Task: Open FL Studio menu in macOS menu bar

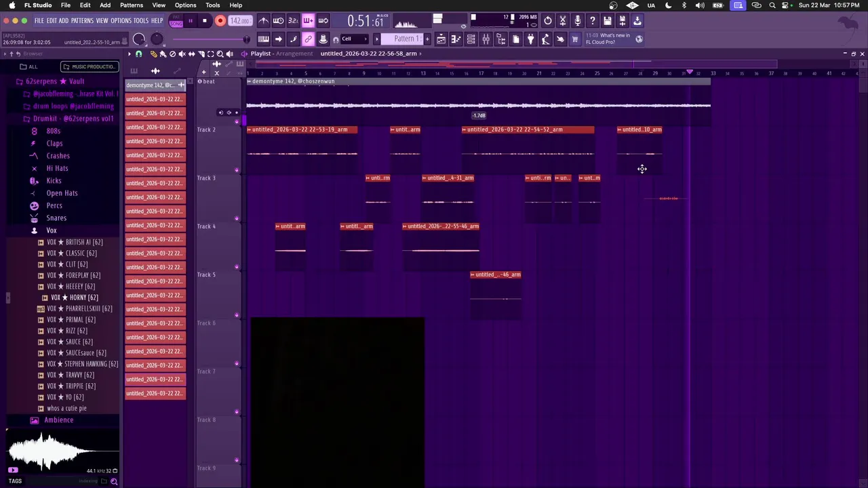Action: pos(38,5)
